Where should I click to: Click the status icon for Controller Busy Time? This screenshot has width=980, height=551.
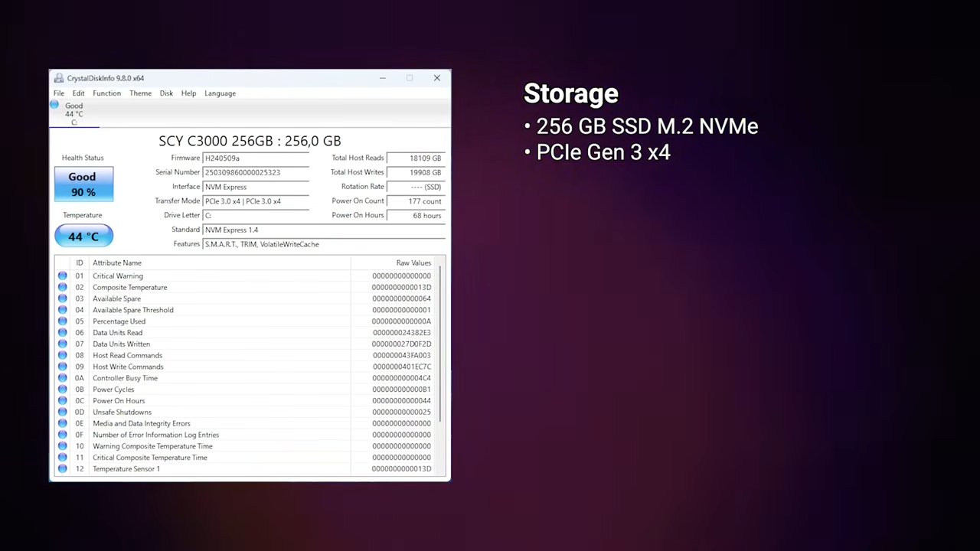(x=63, y=378)
